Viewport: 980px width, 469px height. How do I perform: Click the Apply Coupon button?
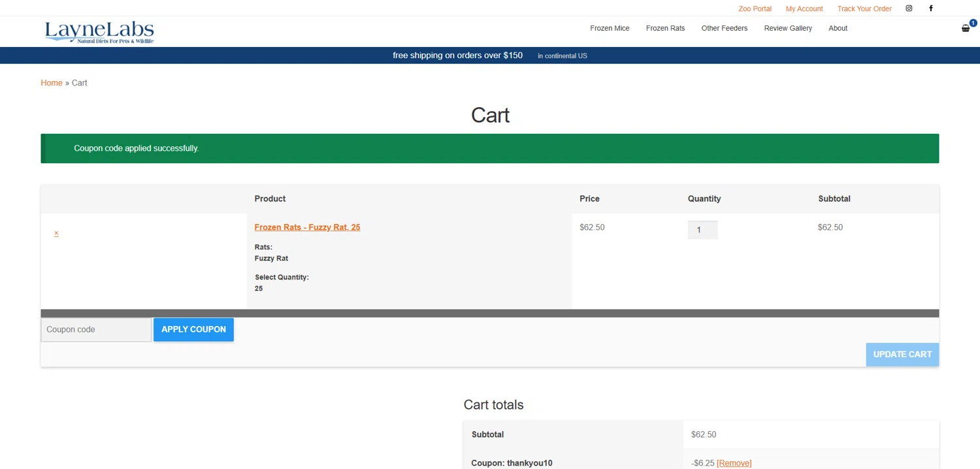pyautogui.click(x=193, y=329)
